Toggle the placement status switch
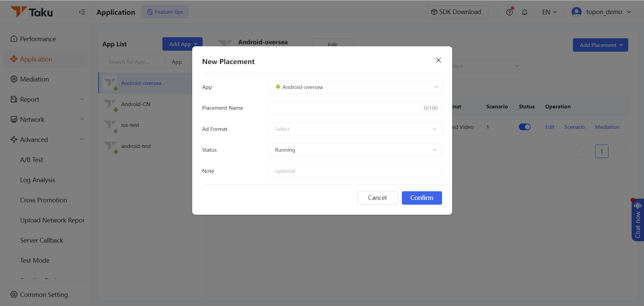 pos(525,127)
